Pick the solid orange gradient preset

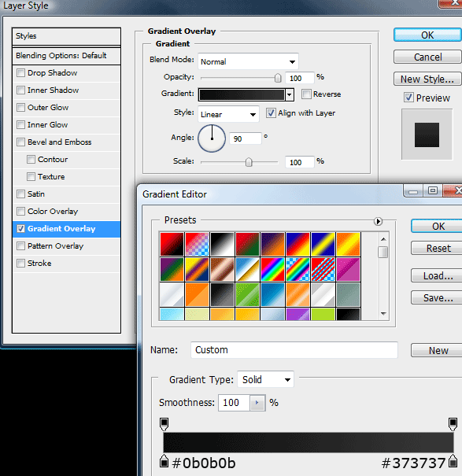pyautogui.click(x=197, y=294)
